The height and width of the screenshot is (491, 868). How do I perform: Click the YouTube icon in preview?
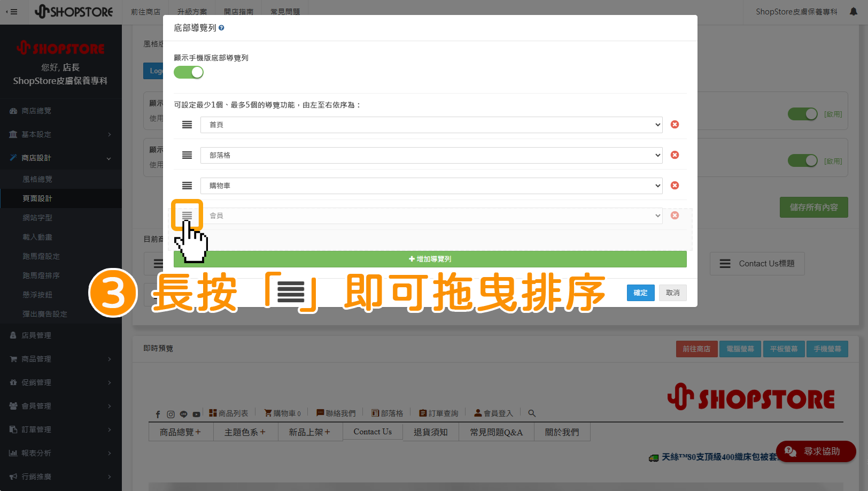tap(196, 414)
